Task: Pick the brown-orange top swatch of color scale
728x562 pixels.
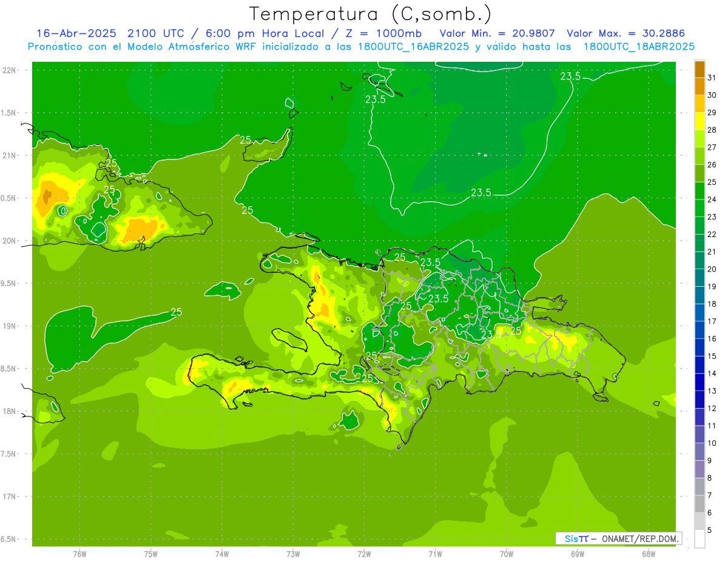Action: (x=699, y=69)
